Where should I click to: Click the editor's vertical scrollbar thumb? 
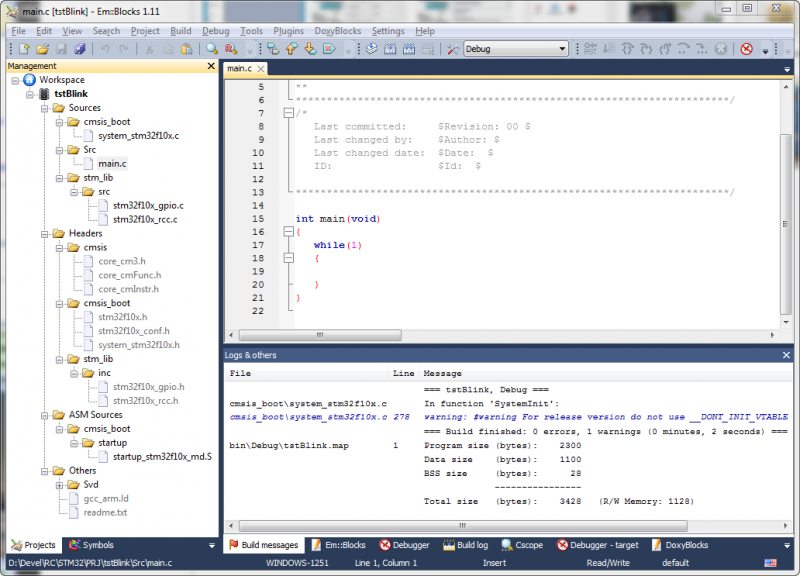786,224
